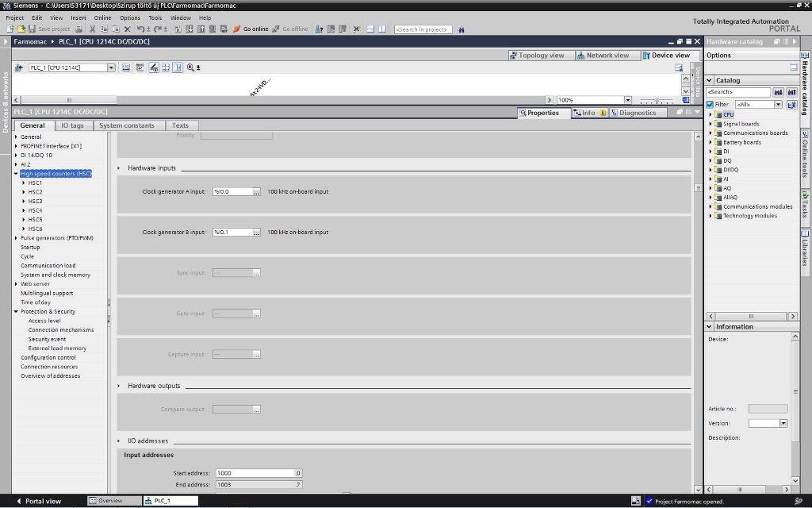Open the 100% zoom level dropdown
The height and width of the screenshot is (508, 812).
point(628,99)
